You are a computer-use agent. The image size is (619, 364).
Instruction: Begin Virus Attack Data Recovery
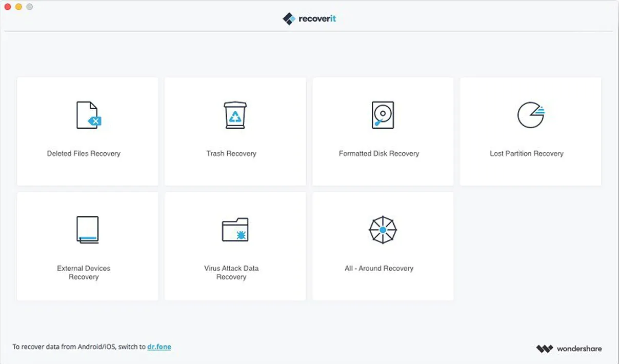(234, 246)
